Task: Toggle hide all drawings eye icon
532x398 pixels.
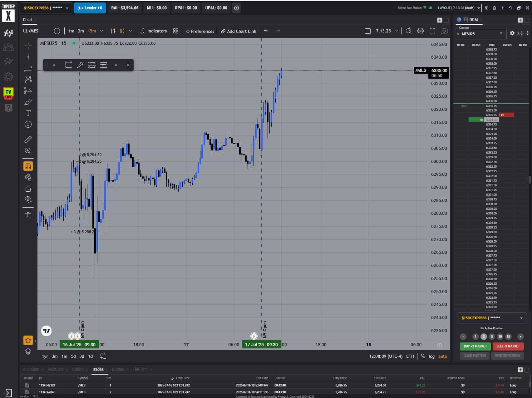Action: (28, 200)
